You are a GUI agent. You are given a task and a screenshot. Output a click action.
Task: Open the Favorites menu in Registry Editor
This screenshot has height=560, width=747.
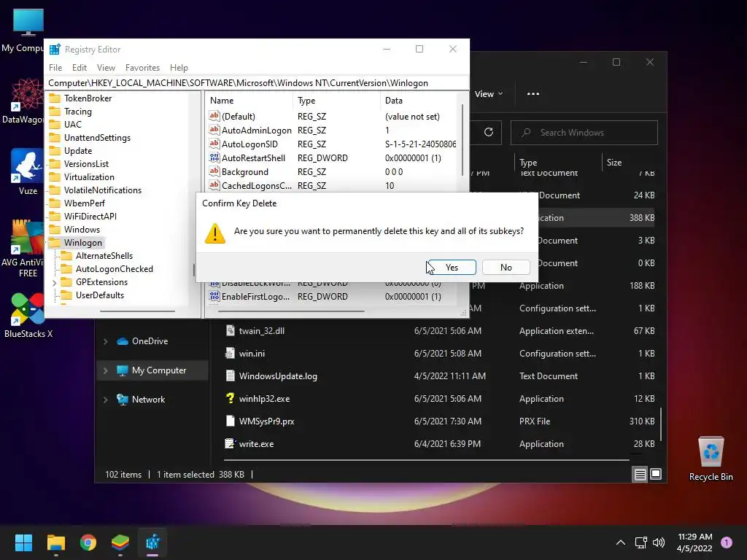tap(142, 68)
